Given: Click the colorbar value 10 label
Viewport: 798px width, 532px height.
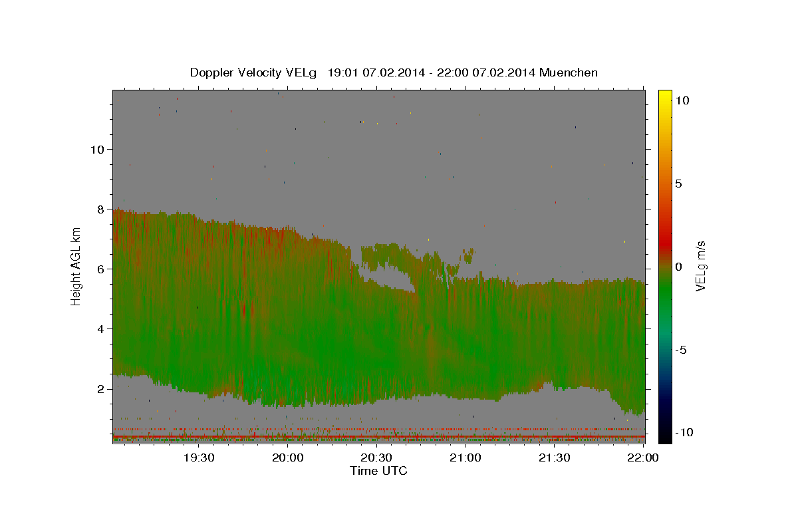Looking at the screenshot, I should [x=682, y=100].
